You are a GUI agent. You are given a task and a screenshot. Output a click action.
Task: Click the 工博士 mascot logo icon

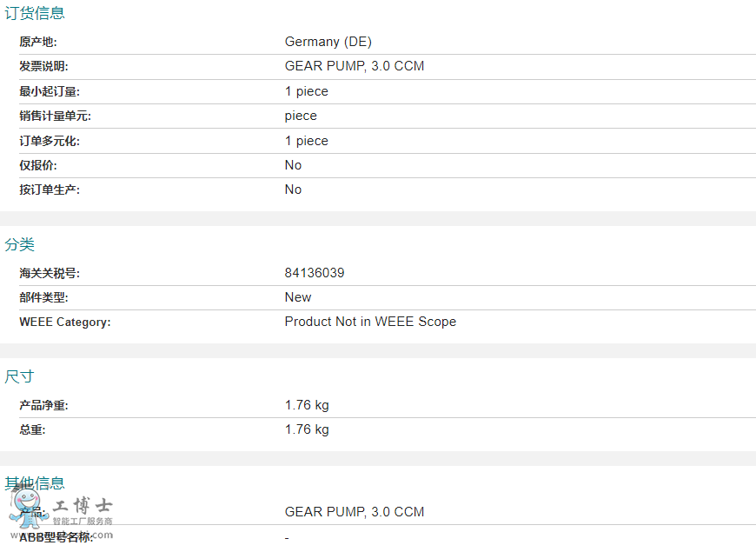click(28, 508)
